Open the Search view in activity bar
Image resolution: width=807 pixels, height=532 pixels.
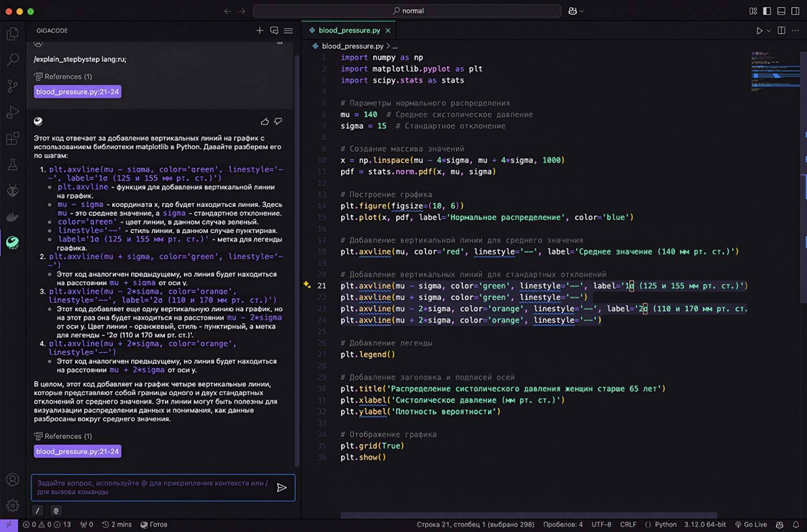(x=12, y=60)
